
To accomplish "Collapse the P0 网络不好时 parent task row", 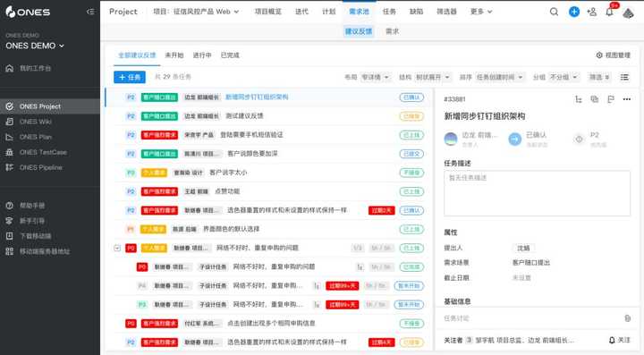I will point(117,248).
